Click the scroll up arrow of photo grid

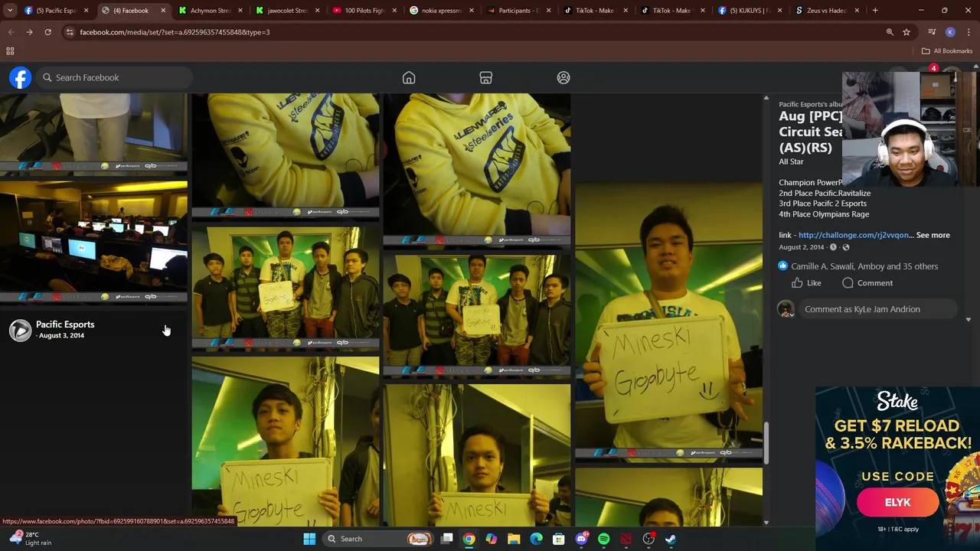click(x=766, y=98)
